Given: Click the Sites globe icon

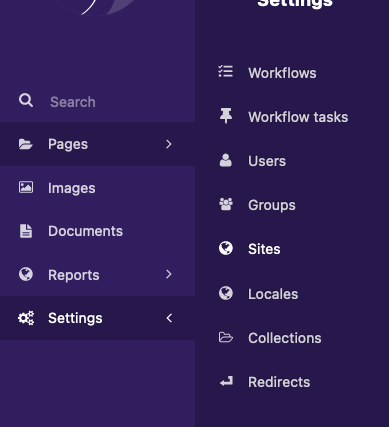Looking at the screenshot, I should click(226, 248).
